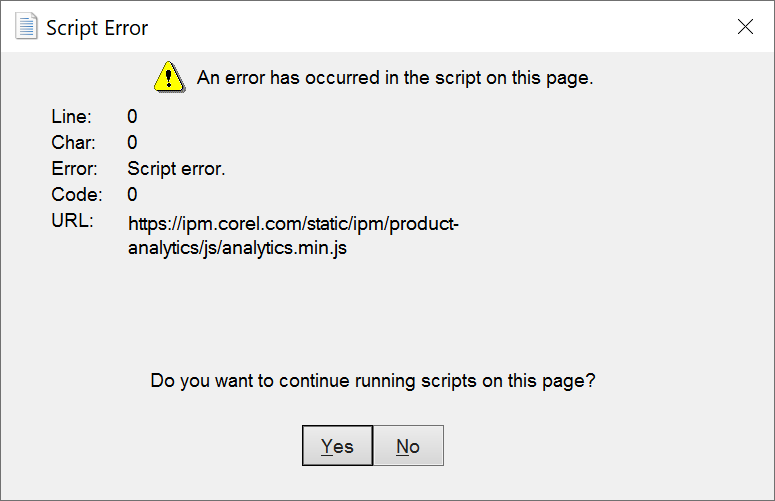Click the Line value 0
Screen dimensions: 775x501
tap(132, 117)
